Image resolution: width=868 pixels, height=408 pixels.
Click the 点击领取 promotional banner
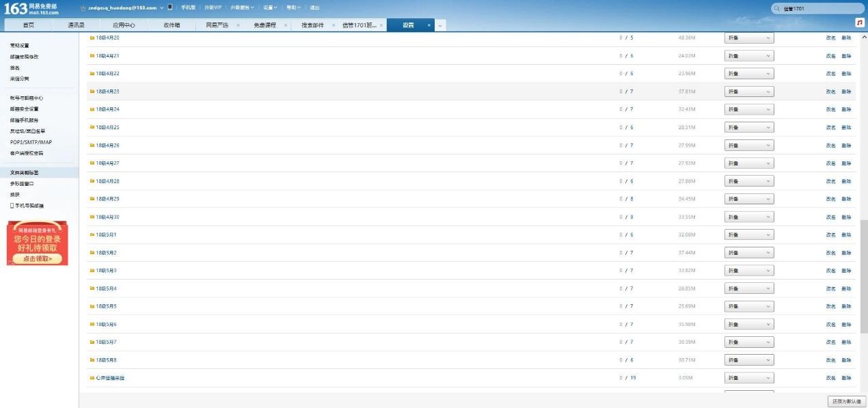point(37,259)
